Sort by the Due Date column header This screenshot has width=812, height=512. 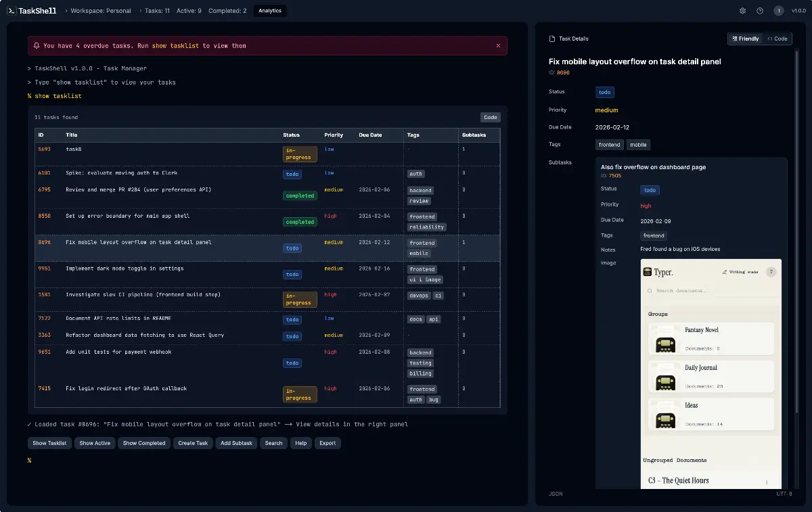pyautogui.click(x=370, y=135)
